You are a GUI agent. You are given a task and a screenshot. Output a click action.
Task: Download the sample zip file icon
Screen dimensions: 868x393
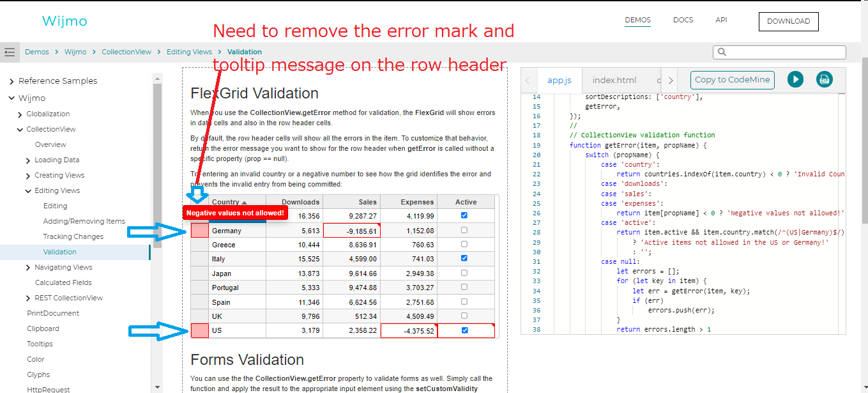[825, 79]
